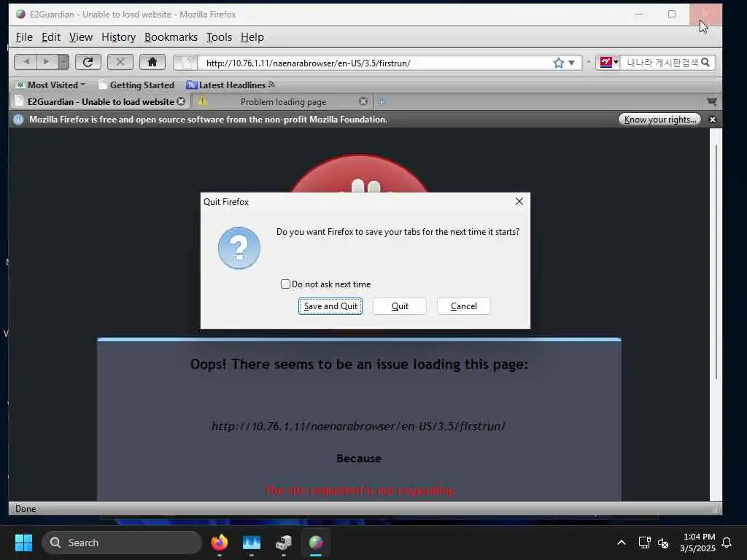Open the recent pages history dropdown arrow
This screenshot has width=747, height=560.
(63, 62)
